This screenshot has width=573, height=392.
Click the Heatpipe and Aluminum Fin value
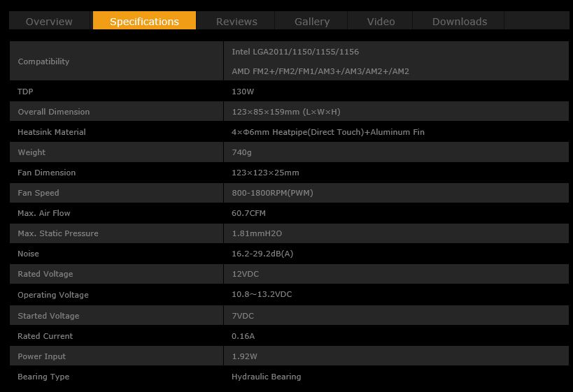328,132
